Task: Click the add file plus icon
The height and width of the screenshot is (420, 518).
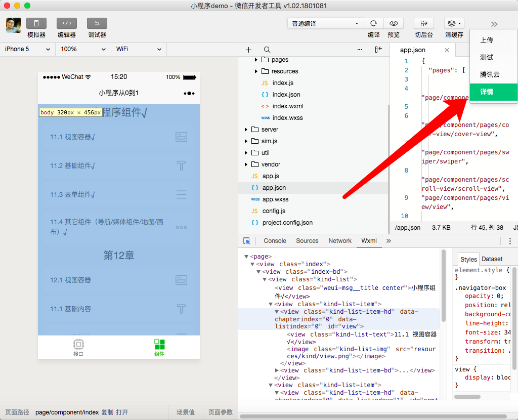Action: click(x=248, y=50)
